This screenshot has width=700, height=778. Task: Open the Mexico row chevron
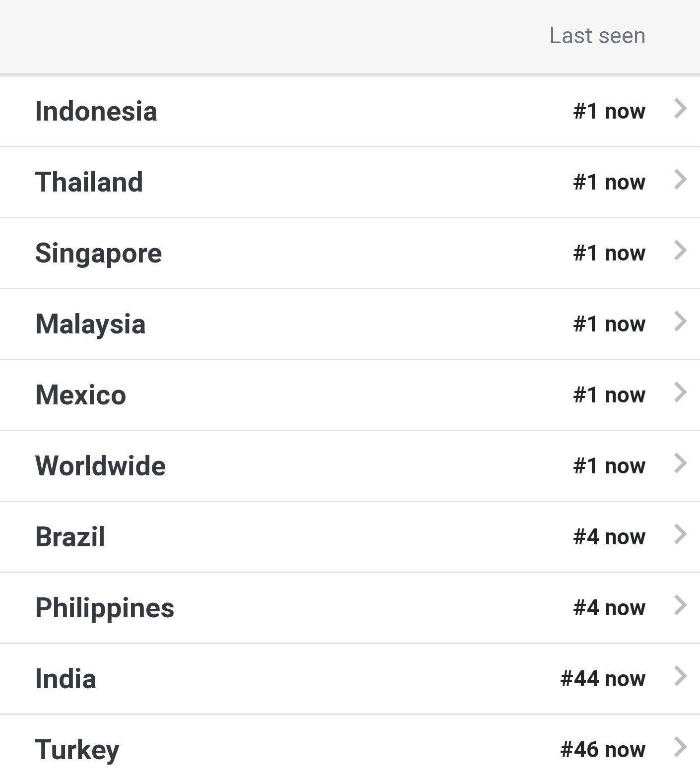tap(681, 392)
